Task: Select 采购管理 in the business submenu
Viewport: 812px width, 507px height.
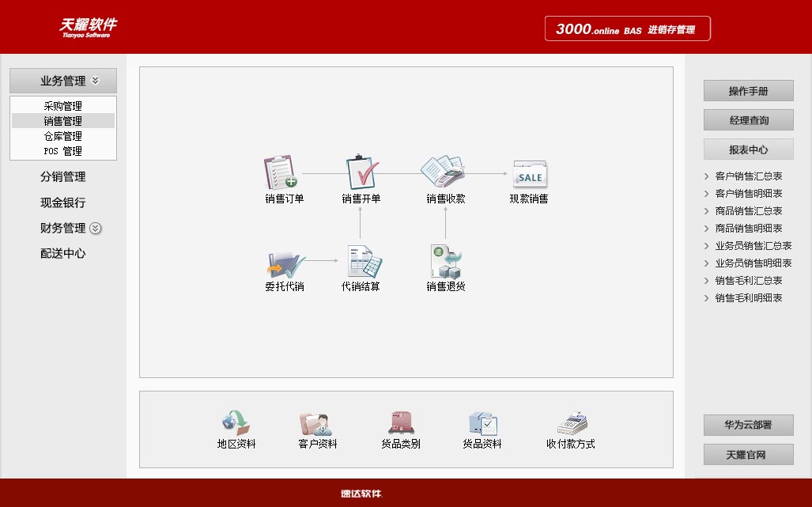Action: 63,106
